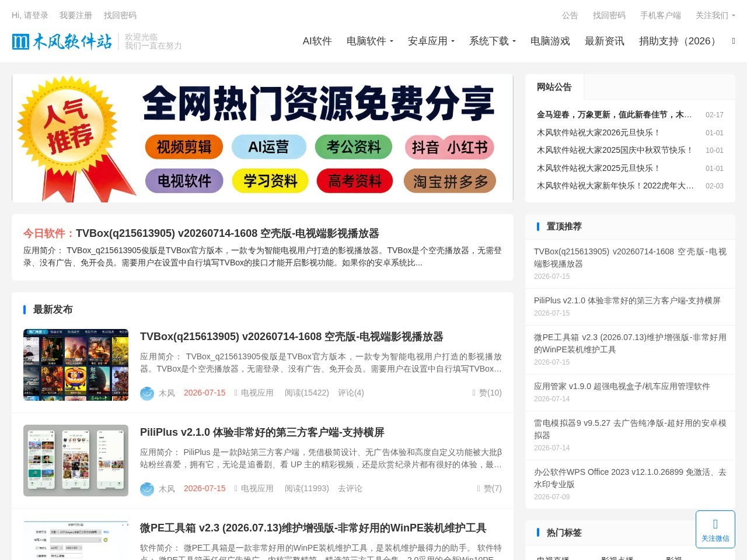Click the 关注微信 floating widget icon
This screenshot has width=747, height=560.
715,524
